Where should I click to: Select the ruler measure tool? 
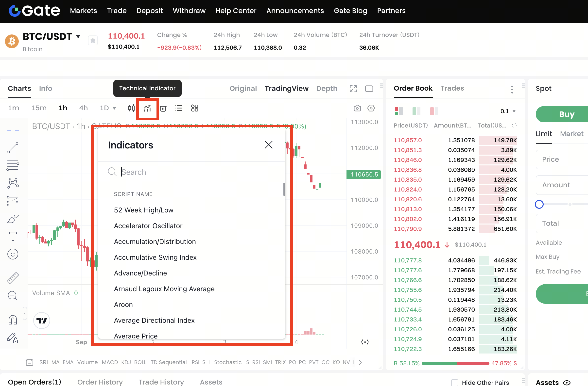pyautogui.click(x=13, y=278)
